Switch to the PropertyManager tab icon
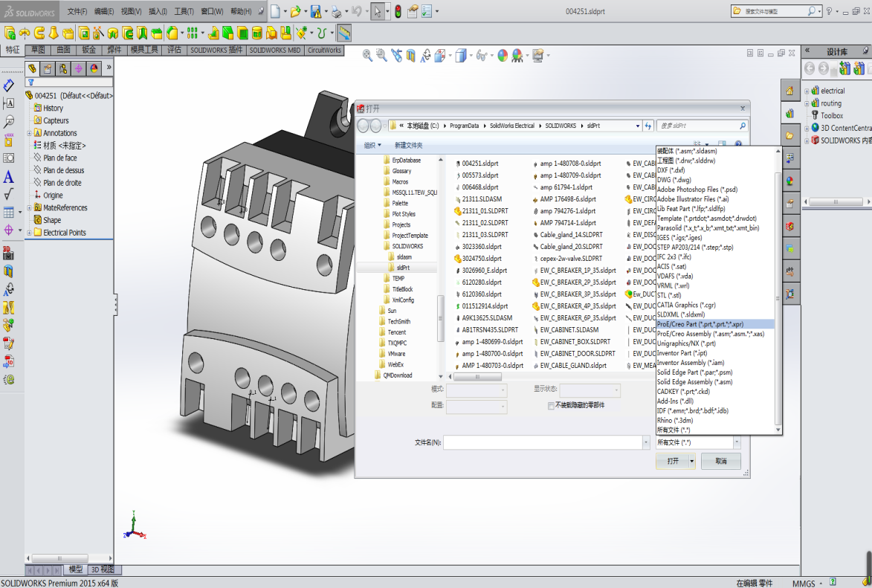Viewport: 872px width, 588px height. coord(48,68)
